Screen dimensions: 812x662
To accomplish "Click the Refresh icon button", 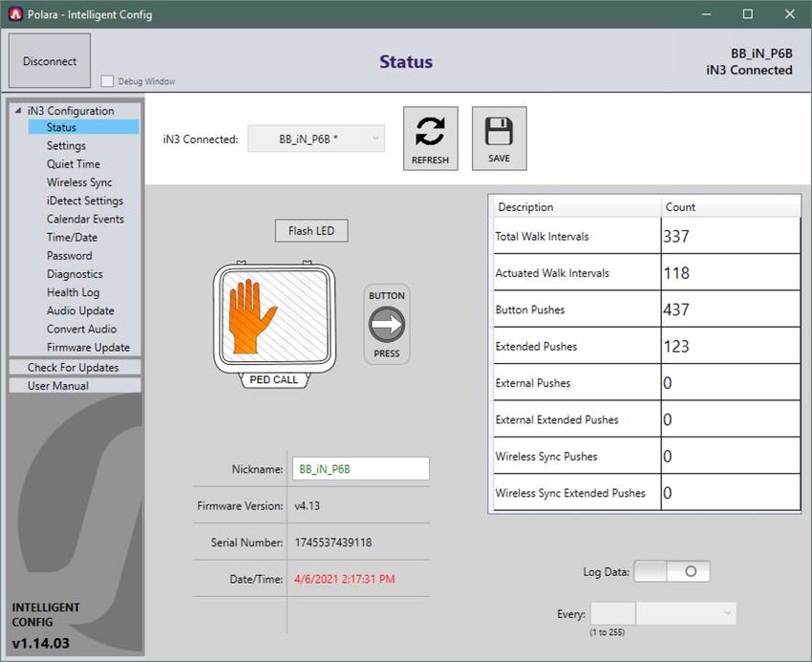I will click(x=430, y=139).
